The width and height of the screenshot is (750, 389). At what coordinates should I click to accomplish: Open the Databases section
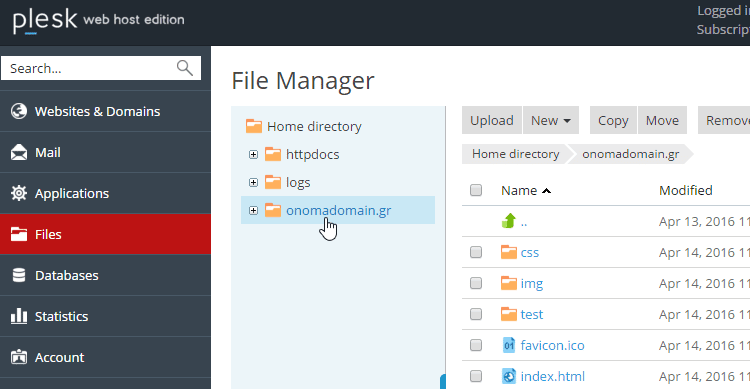click(105, 275)
